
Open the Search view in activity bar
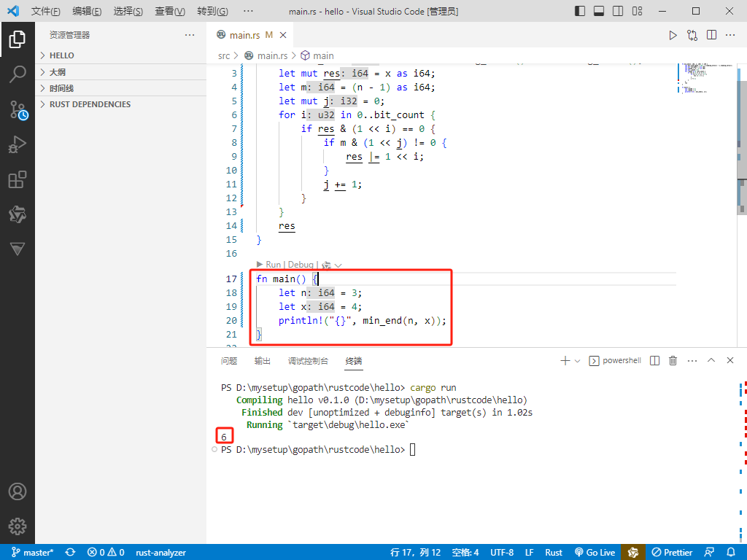[x=18, y=74]
